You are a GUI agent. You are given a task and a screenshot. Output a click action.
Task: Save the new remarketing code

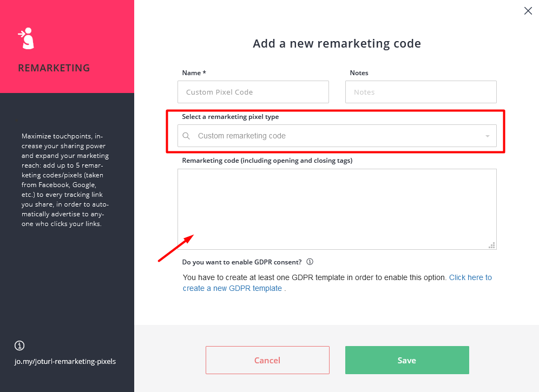(x=407, y=360)
